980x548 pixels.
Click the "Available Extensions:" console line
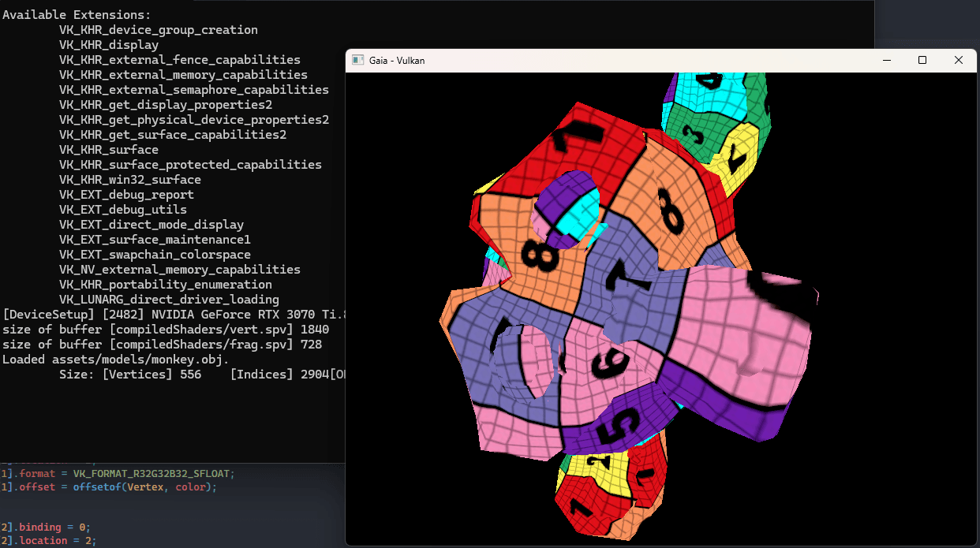click(x=77, y=15)
